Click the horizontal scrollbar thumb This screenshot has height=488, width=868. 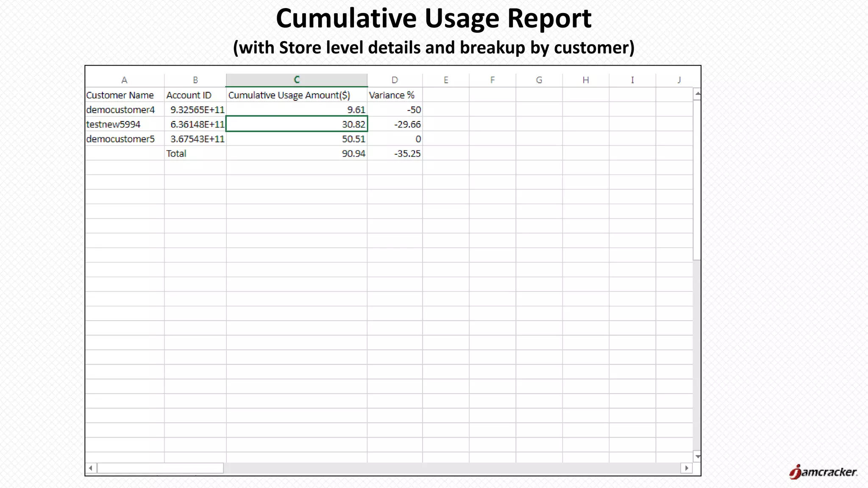[x=161, y=468]
